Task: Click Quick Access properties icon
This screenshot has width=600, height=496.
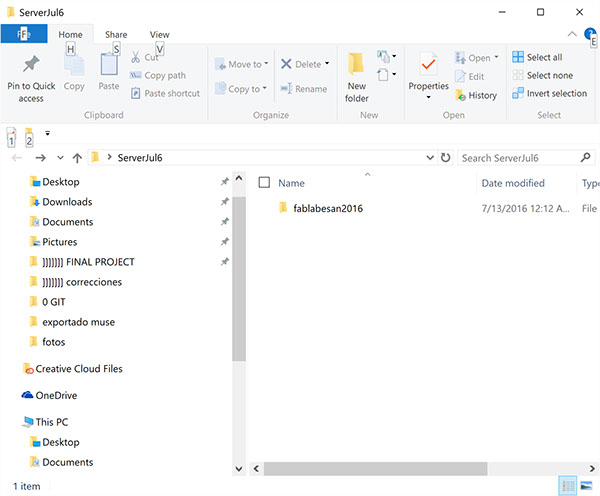Action: coord(11,135)
